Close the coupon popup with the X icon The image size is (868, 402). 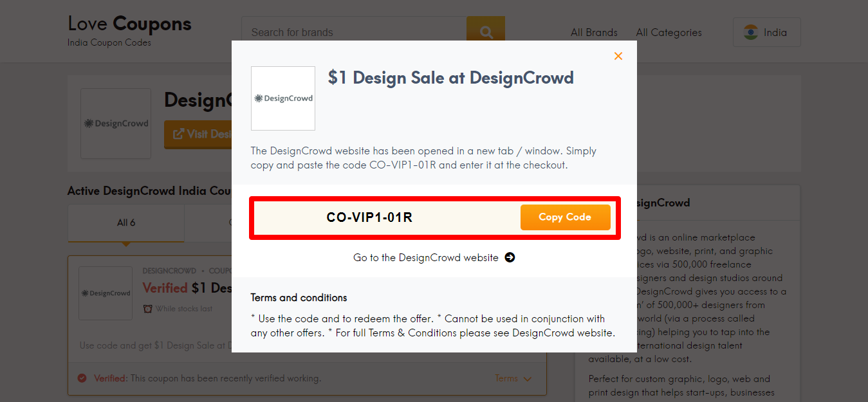[x=618, y=56]
